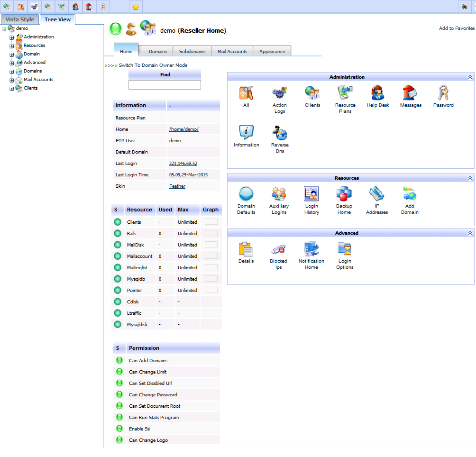The image size is (476, 457).
Task: Click the Last Login Time link
Action: pyautogui.click(x=188, y=175)
